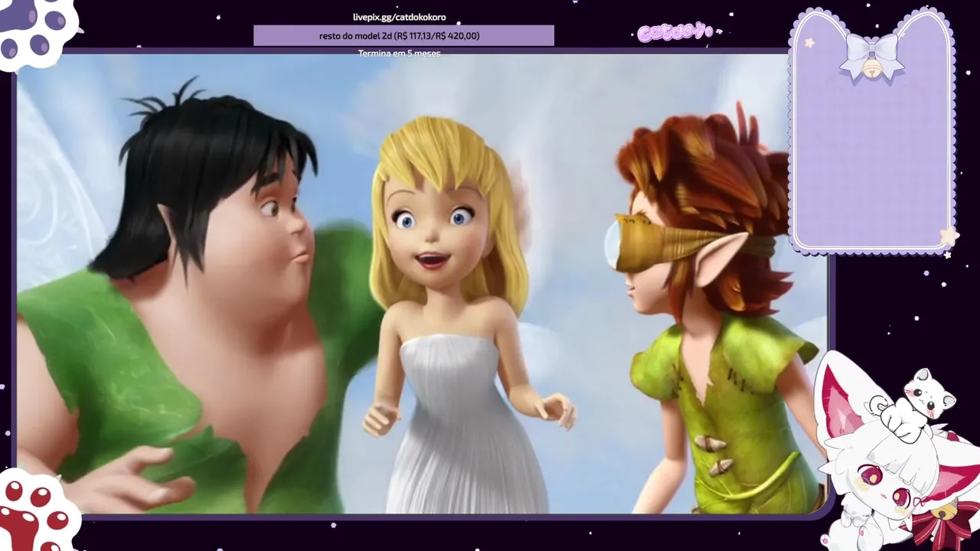
Task: Click the 'resto do model 2d' donation goal bar
Action: pos(403,36)
